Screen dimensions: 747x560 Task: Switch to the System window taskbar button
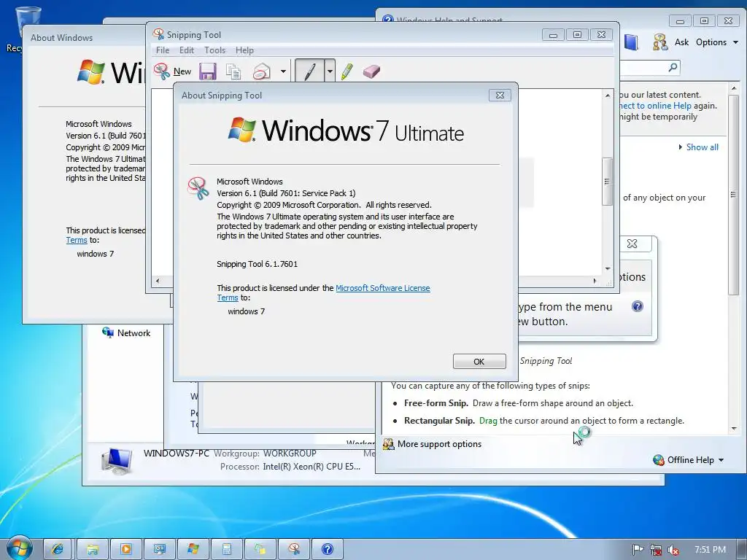click(159, 549)
